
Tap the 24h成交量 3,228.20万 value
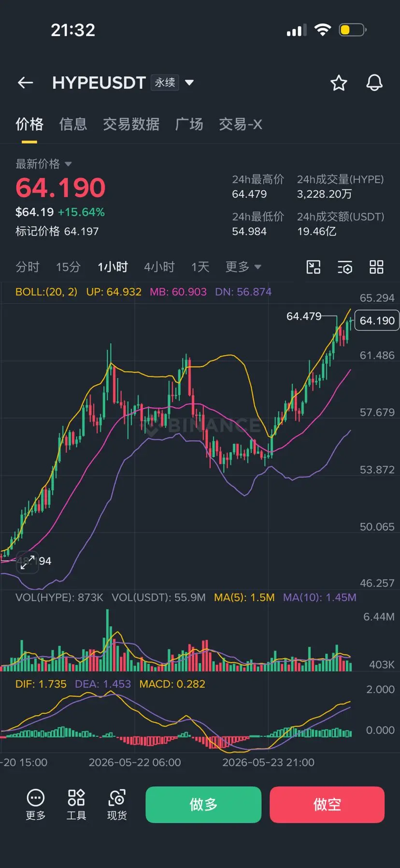click(325, 194)
